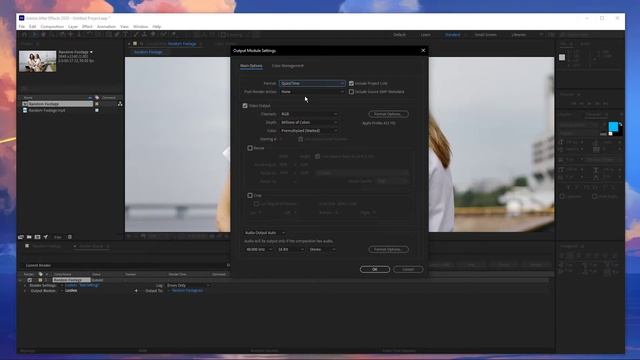Click the label tag icon in Render Queue header
The image size is (640, 360).
pos(40,274)
